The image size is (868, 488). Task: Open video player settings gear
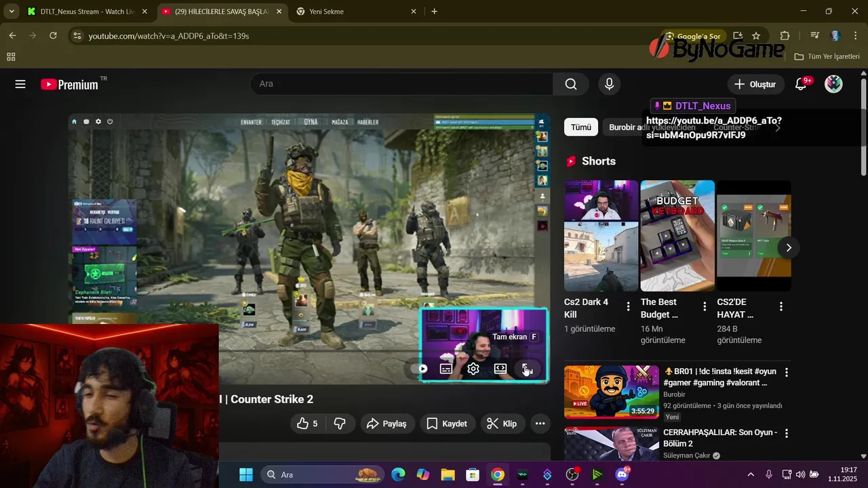point(473,369)
